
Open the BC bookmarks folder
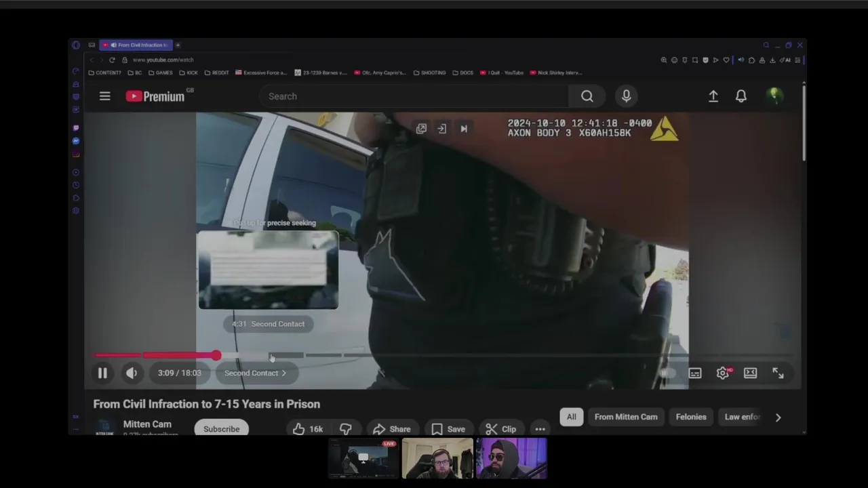(x=135, y=73)
